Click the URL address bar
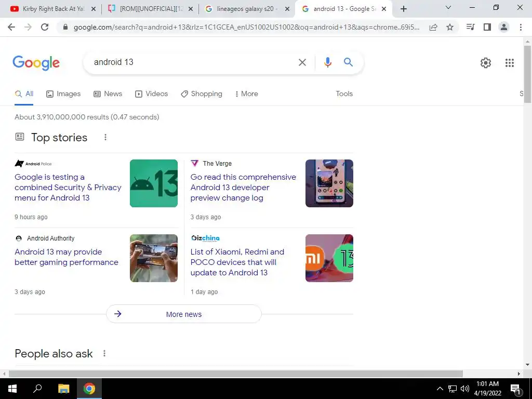The image size is (532, 399). pyautogui.click(x=246, y=27)
